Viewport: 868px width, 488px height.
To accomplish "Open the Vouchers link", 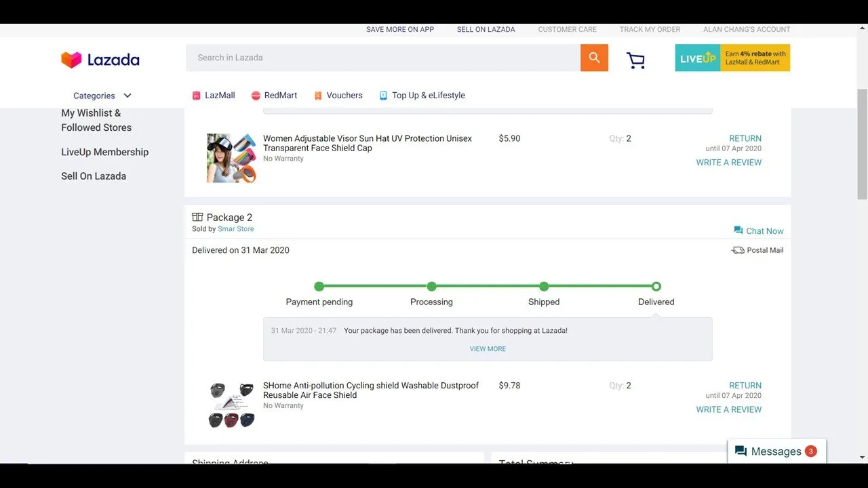I will coord(344,96).
